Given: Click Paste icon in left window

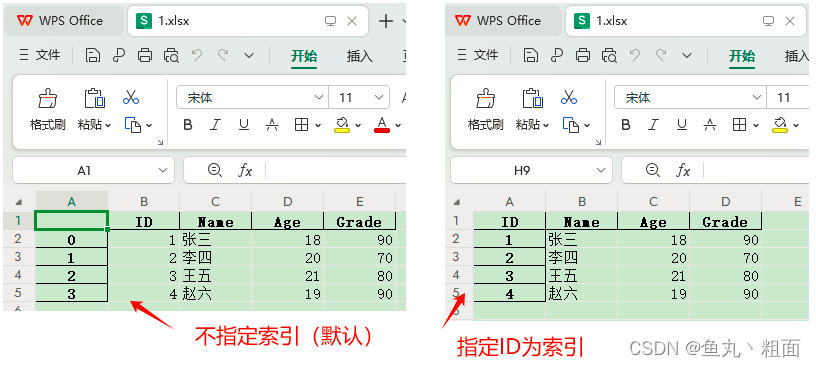Looking at the screenshot, I should (x=94, y=97).
